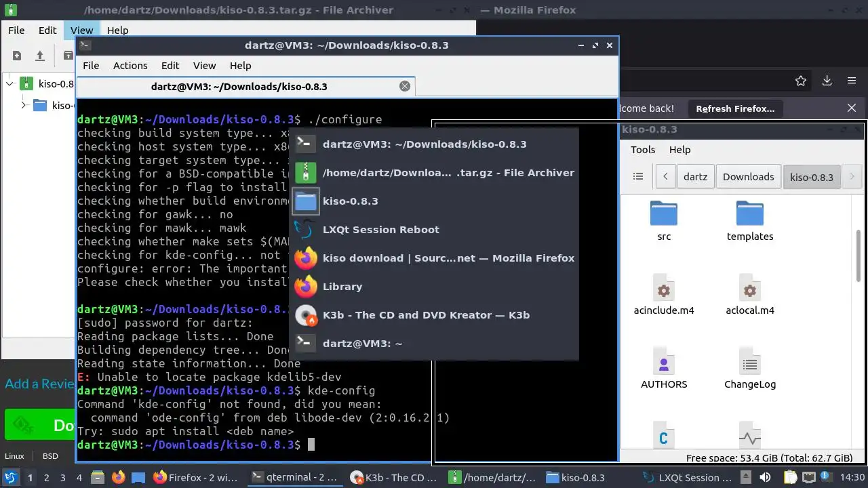Open the templates folder in file manager

tap(750, 220)
